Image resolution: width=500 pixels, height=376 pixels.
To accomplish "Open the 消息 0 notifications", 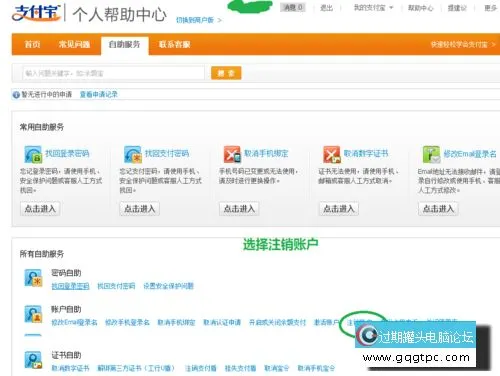I will pos(293,7).
